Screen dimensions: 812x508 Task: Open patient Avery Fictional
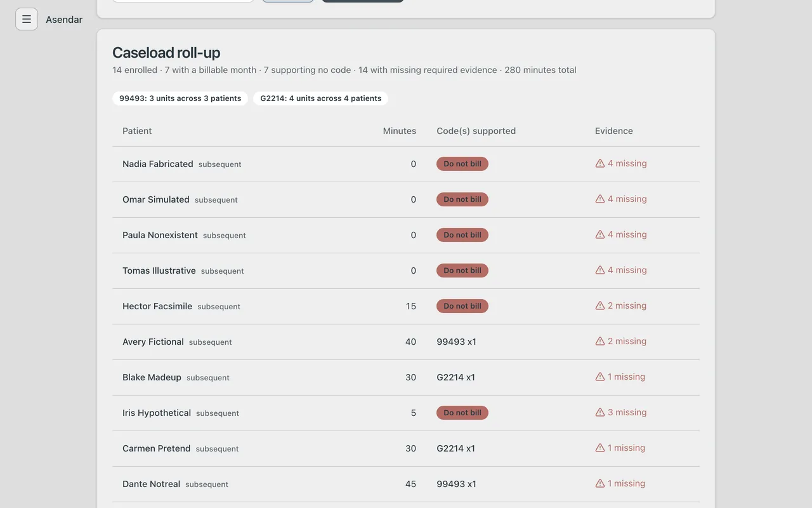(x=153, y=342)
